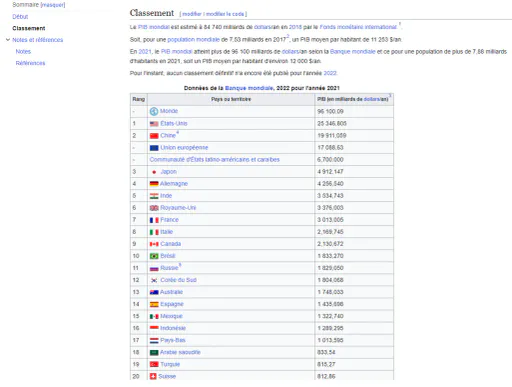The height and width of the screenshot is (387, 512).
Task: Open the Inde article link
Action: (166, 196)
